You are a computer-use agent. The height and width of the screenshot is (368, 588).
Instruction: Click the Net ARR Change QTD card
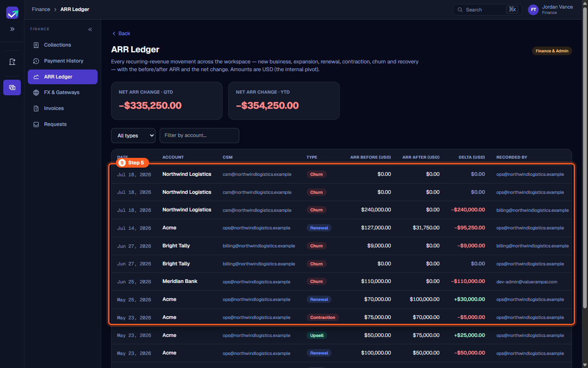[x=167, y=101]
